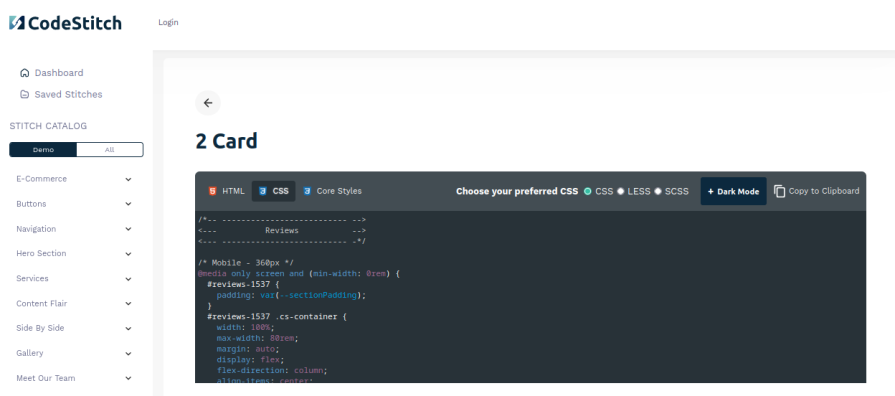Click the CSS3 icon beside Core Styles

click(x=307, y=191)
